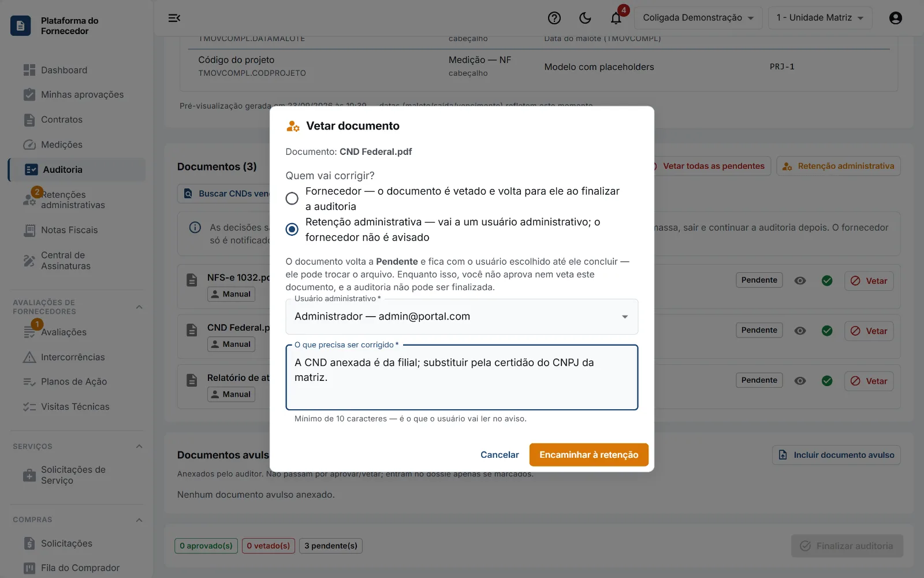Open the user account avatar
Screen dimensions: 924x578
896,18
